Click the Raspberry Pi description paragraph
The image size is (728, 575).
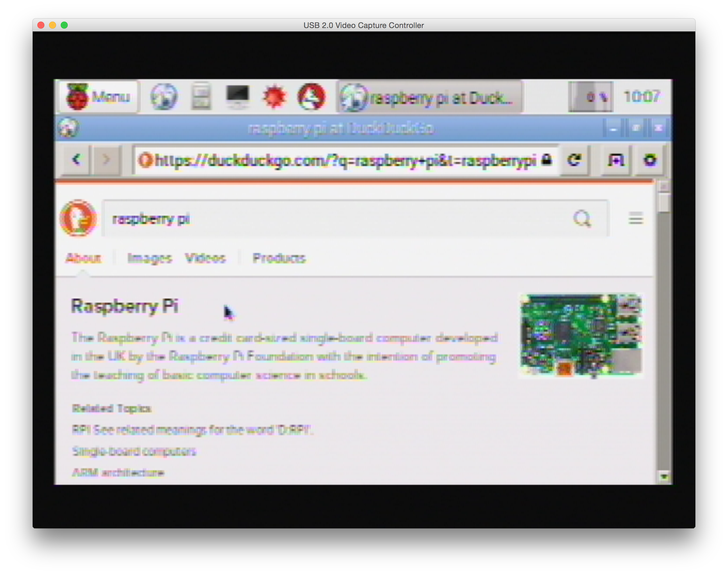pyautogui.click(x=285, y=356)
